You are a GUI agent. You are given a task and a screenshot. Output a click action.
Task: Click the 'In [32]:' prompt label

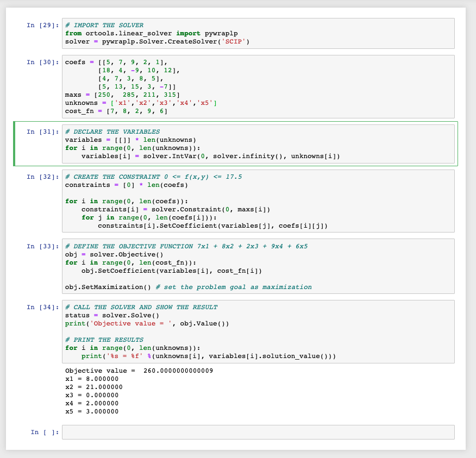click(43, 177)
